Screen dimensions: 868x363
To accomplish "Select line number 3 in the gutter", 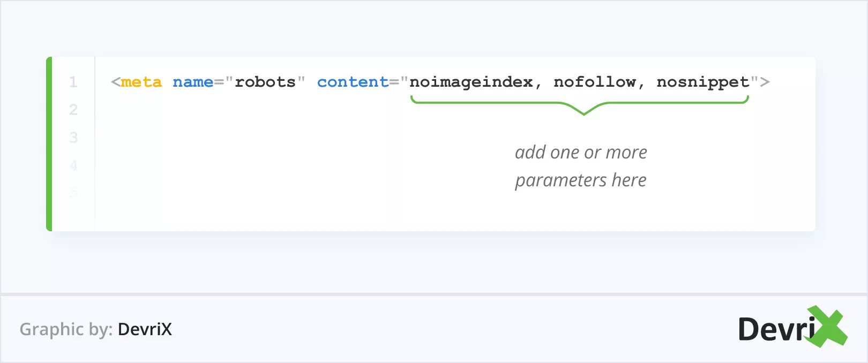I will pos(73,138).
